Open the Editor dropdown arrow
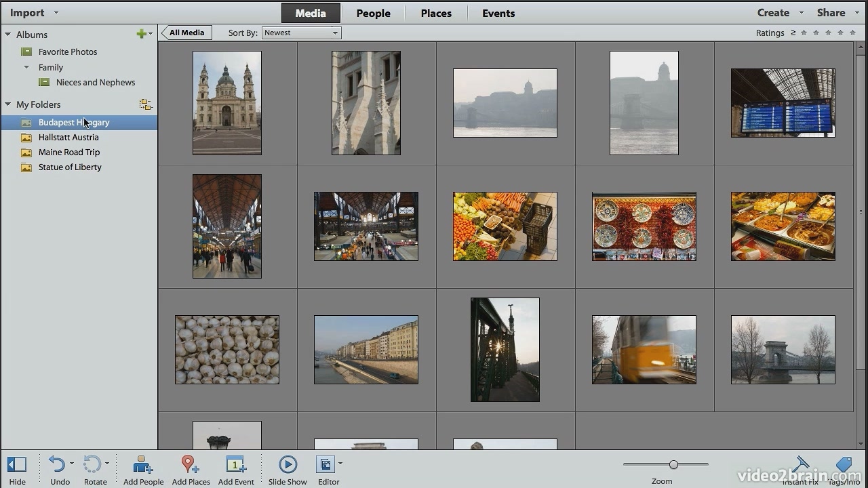Screen dimensions: 868x488 pyautogui.click(x=340, y=464)
